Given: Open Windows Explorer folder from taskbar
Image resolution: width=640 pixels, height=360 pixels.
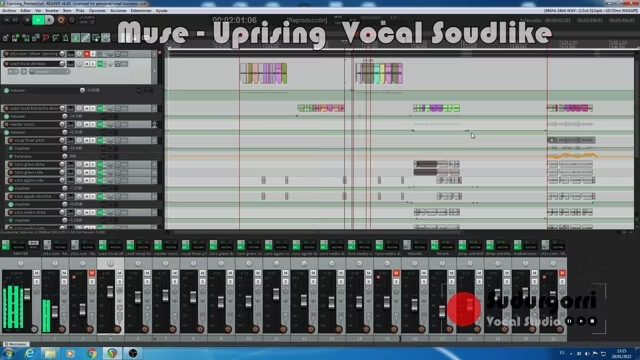Looking at the screenshot, I should click(x=50, y=353).
